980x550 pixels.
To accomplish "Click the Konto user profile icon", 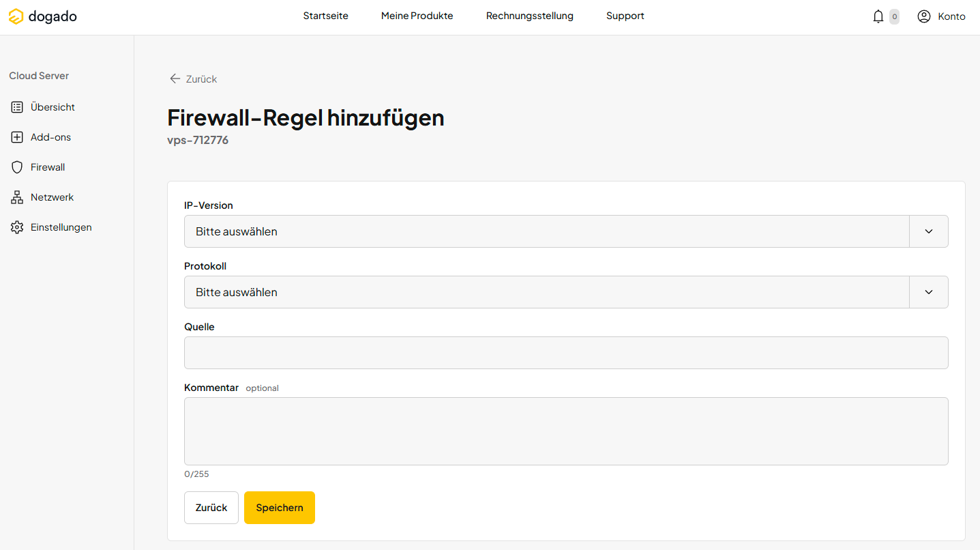I will pos(923,16).
